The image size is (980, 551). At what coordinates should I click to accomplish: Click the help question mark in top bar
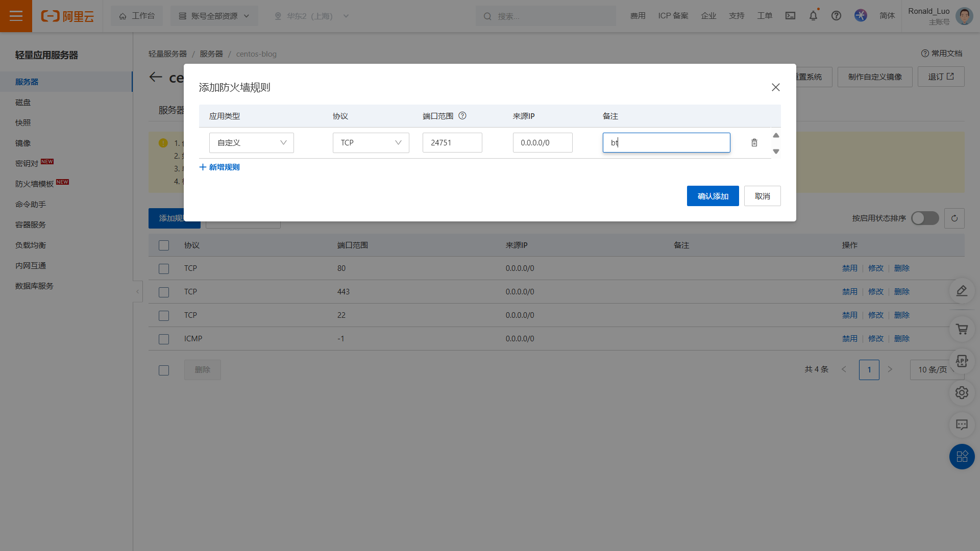coord(836,16)
